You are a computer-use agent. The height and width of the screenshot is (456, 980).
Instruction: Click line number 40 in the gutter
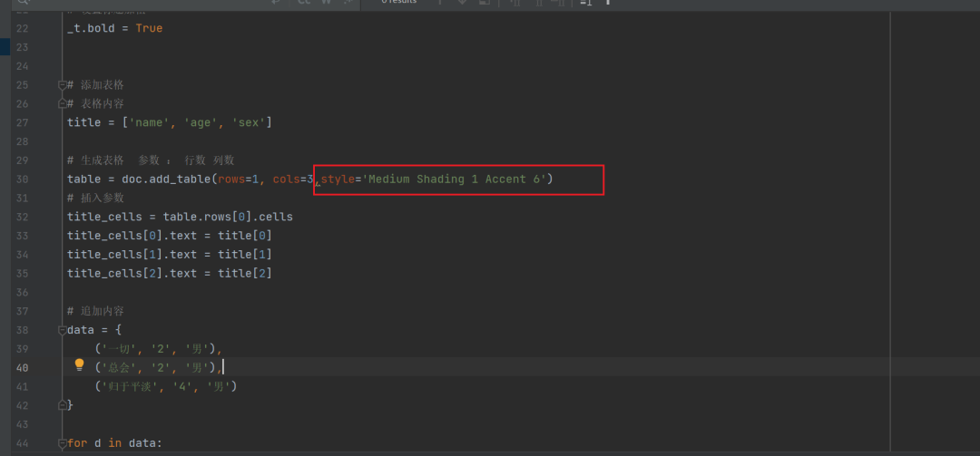(x=23, y=367)
